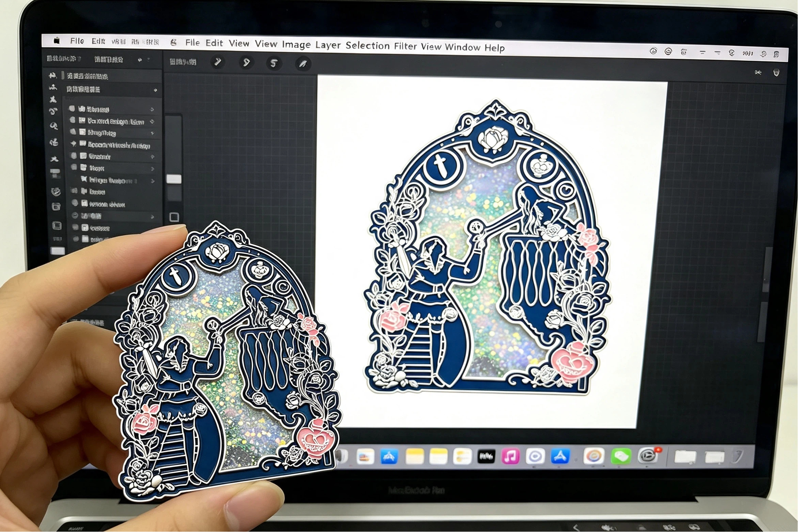Click the scissors icon above the canvas
Viewport: 798px width, 532px height.
[758, 72]
